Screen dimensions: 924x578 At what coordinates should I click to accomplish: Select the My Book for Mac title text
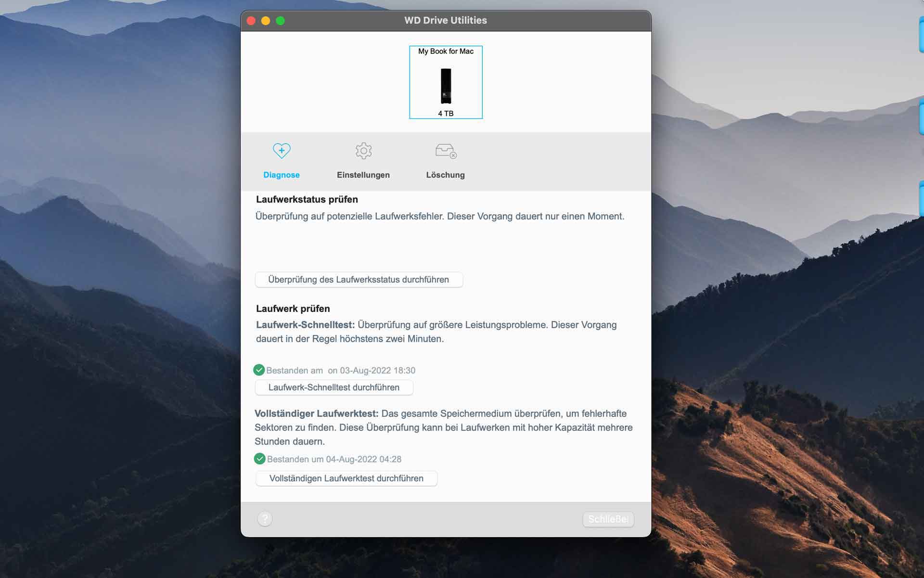(x=446, y=51)
